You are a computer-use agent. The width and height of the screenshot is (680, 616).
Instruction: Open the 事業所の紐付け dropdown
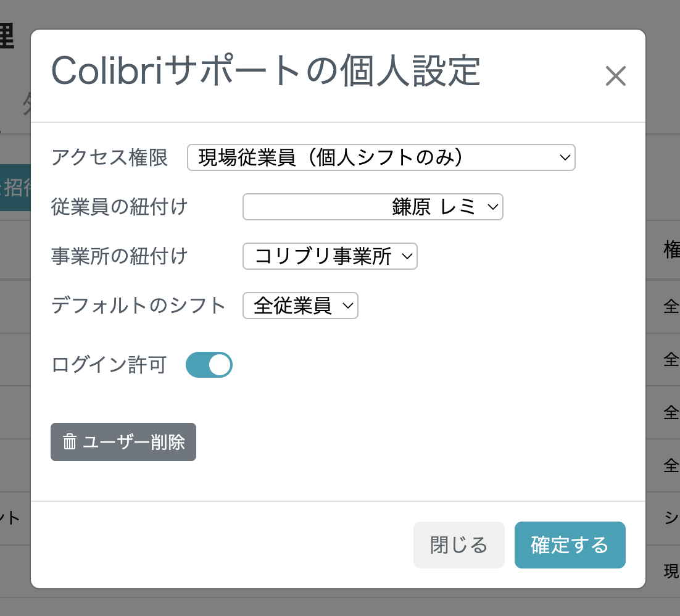330,256
